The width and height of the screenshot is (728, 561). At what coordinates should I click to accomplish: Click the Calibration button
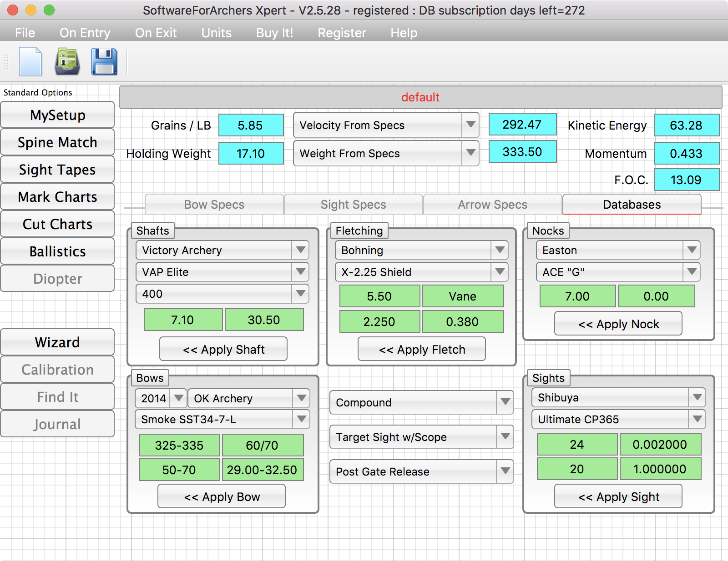(x=57, y=370)
